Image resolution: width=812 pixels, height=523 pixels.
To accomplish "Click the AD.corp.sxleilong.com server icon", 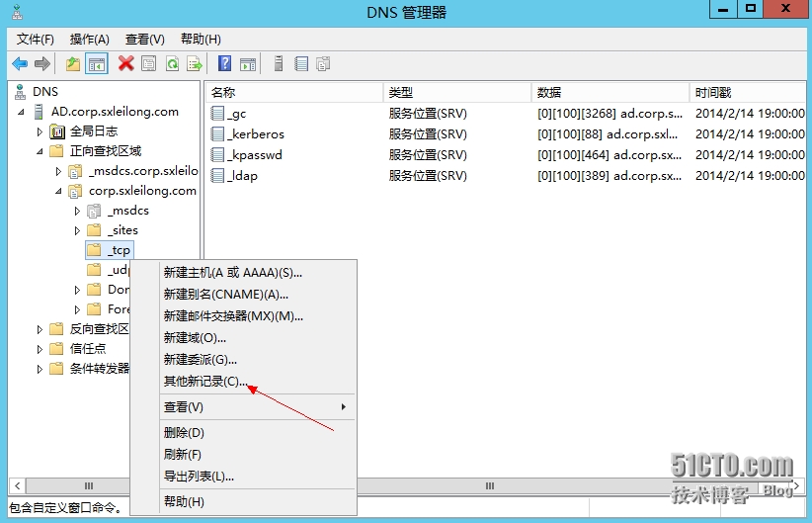I will 39,112.
